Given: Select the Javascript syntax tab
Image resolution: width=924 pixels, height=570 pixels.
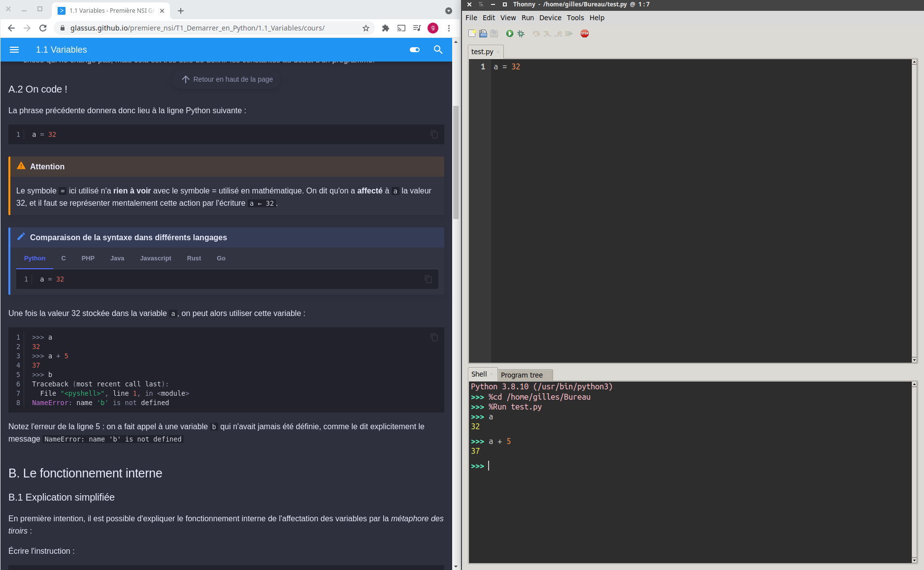Looking at the screenshot, I should 155,258.
